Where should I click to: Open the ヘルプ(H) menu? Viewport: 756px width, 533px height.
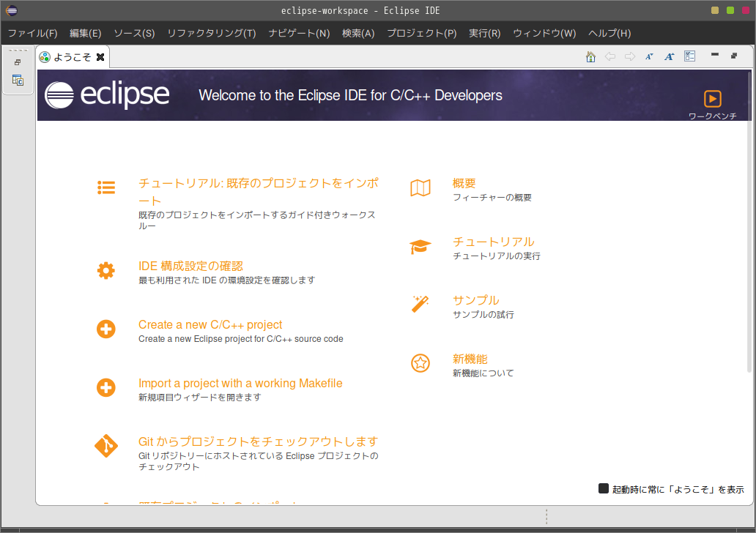coord(609,33)
